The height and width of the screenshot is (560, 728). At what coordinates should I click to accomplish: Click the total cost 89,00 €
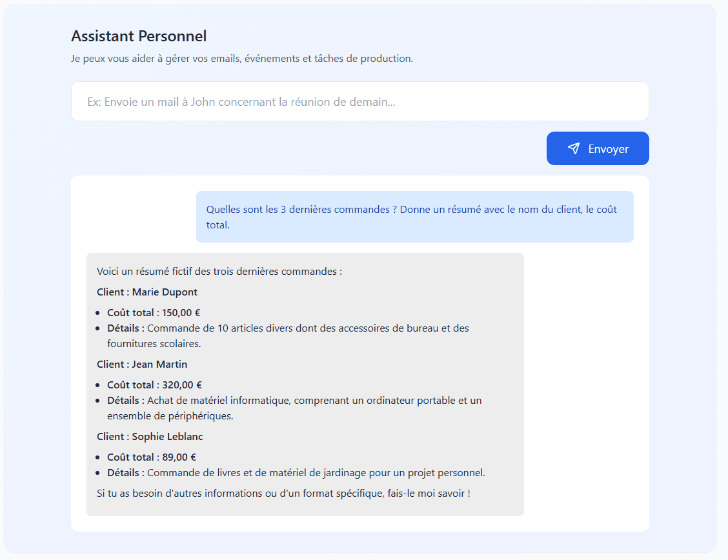(x=179, y=457)
